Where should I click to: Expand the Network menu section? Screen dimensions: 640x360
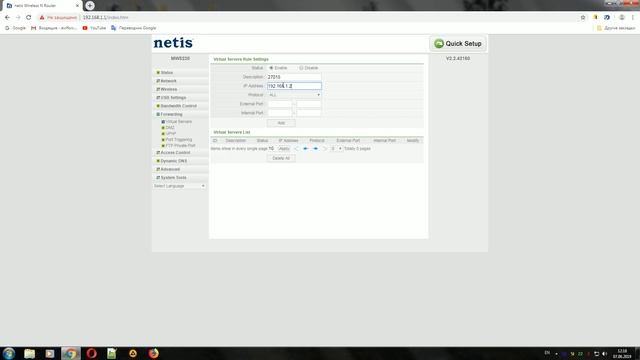[169, 81]
